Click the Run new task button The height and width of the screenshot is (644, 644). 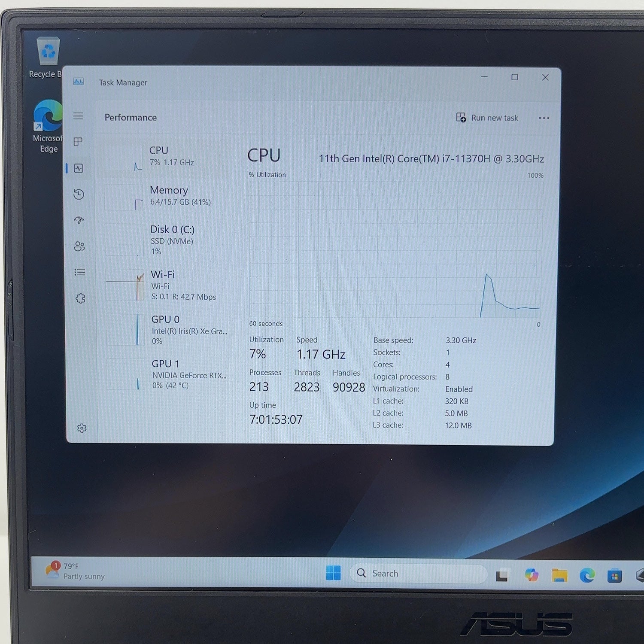[487, 118]
